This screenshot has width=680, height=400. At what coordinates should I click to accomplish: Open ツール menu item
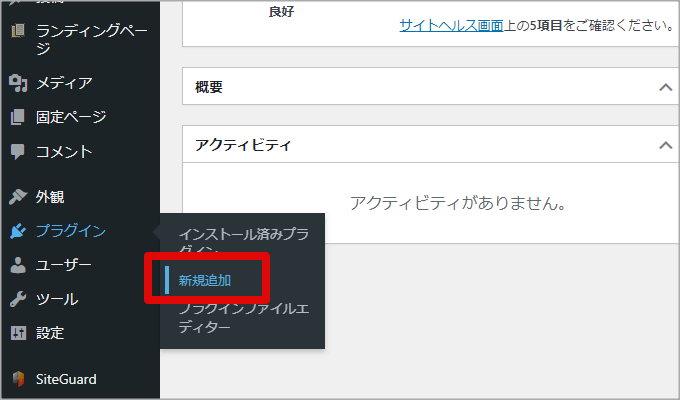point(57,299)
